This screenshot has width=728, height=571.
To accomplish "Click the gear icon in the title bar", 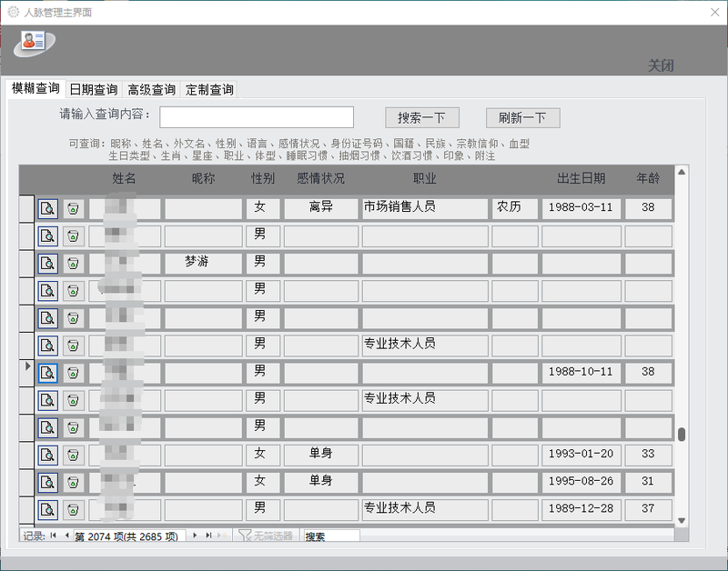I will (x=13, y=12).
